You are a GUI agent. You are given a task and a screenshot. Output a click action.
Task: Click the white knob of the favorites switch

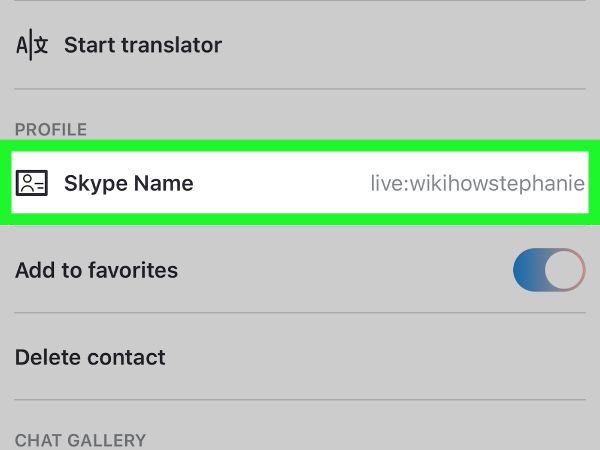click(x=564, y=270)
